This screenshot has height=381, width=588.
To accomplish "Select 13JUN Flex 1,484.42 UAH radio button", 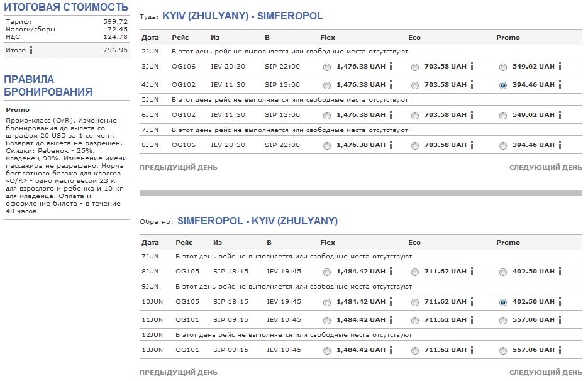I will tap(327, 351).
